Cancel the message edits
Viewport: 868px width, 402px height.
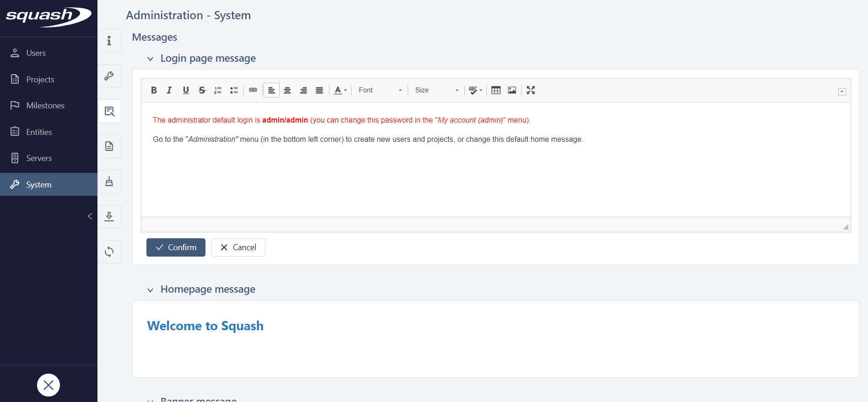coord(238,247)
